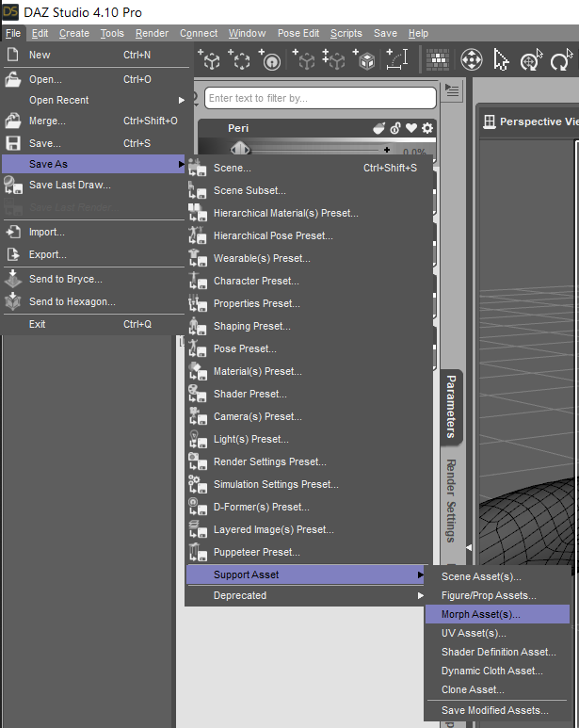Choose Scene Subset... from Save As
The height and width of the screenshot is (728, 579).
pos(309,190)
